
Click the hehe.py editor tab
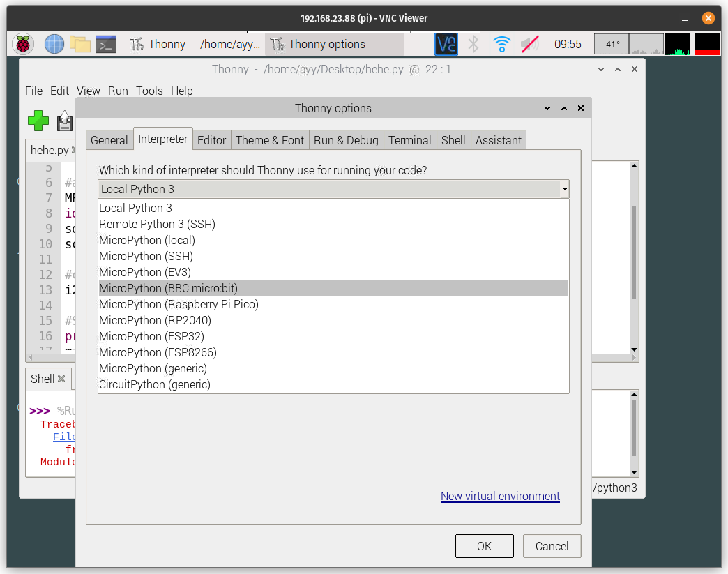pos(50,150)
